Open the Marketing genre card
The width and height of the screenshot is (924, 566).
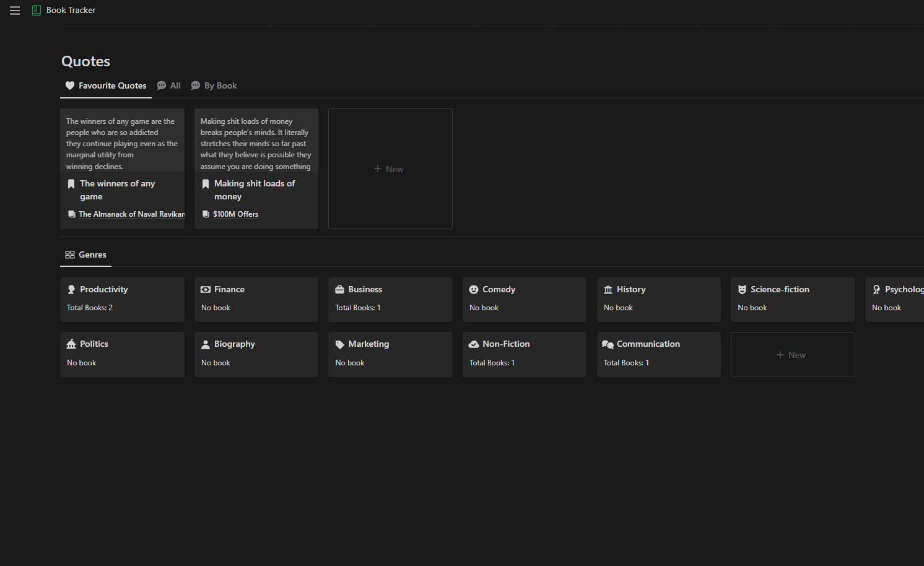390,354
